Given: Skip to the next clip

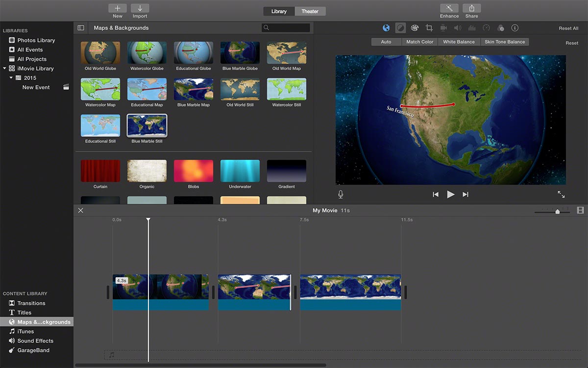Looking at the screenshot, I should 465,194.
